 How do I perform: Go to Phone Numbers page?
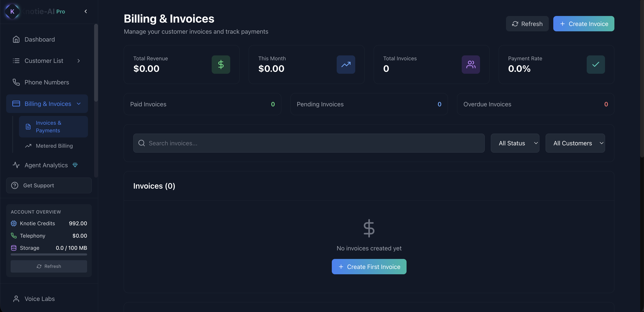pyautogui.click(x=47, y=82)
